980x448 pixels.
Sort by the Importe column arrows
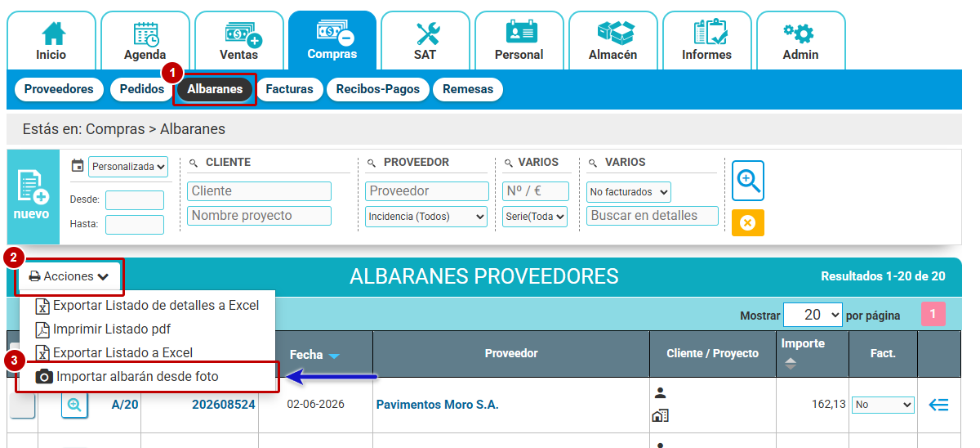click(790, 364)
